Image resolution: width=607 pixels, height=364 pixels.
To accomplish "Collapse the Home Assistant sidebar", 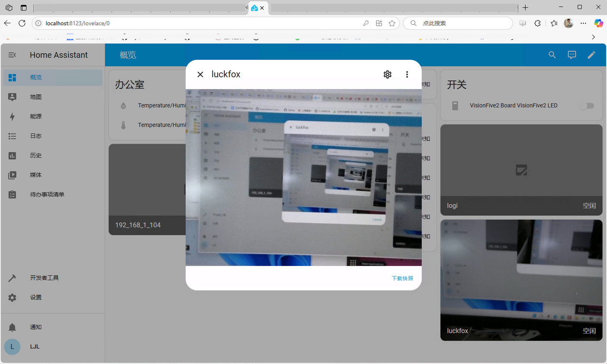I will 12,55.
